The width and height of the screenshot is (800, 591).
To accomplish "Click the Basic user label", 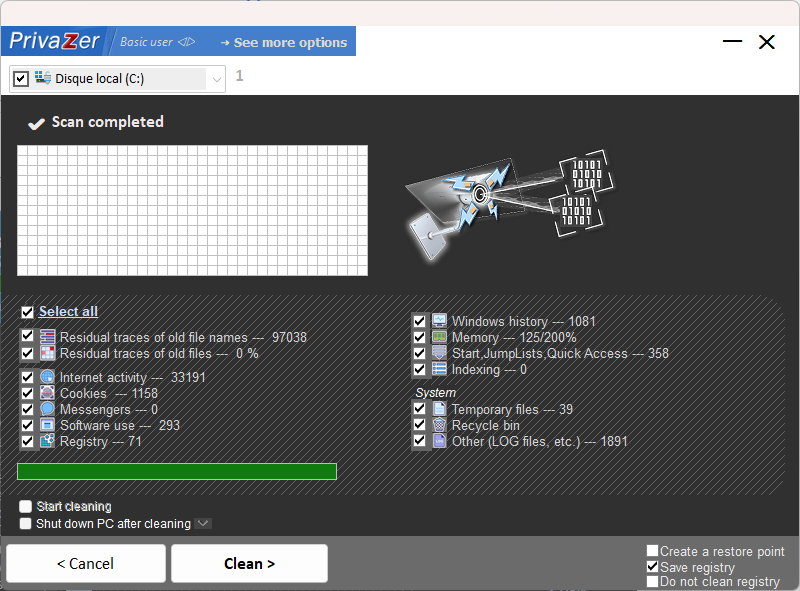I will (x=146, y=42).
